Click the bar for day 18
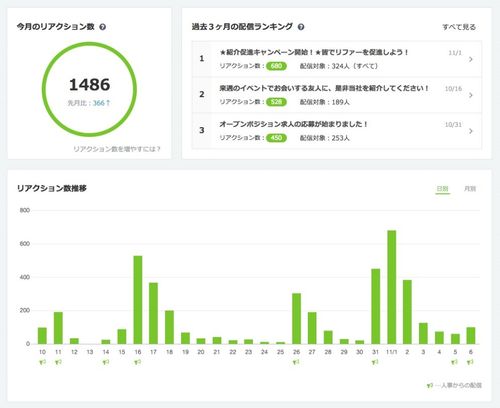 (169, 327)
